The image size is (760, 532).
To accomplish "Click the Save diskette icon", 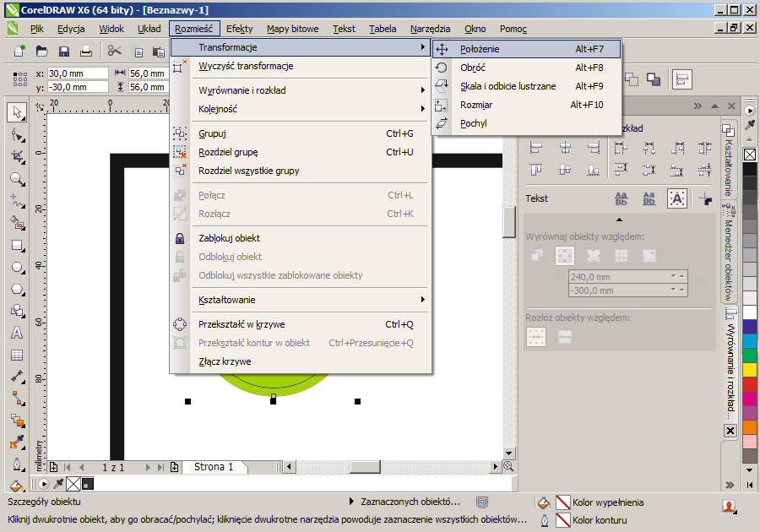I will click(64, 51).
